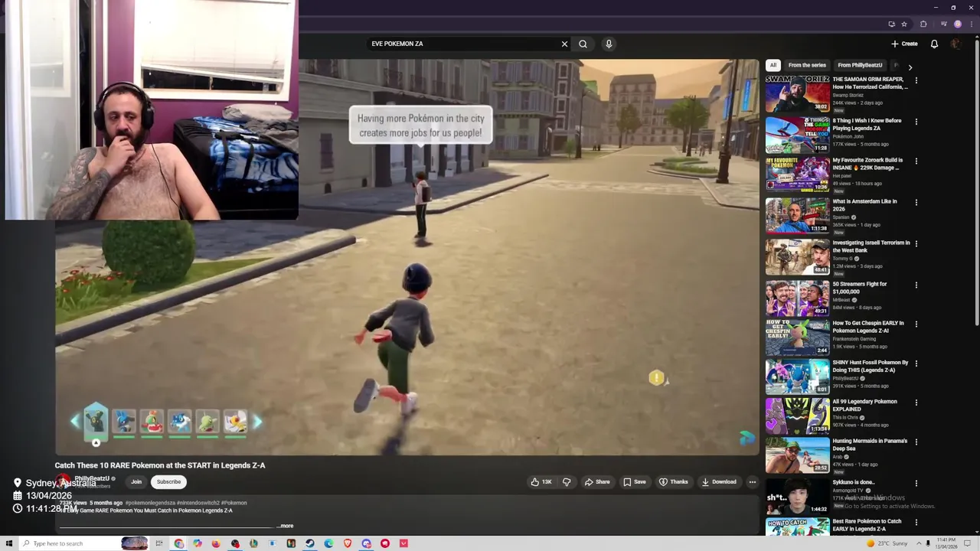980x551 pixels.
Task: Open options for 'How To Get Chespin' video
Action: pos(916,324)
